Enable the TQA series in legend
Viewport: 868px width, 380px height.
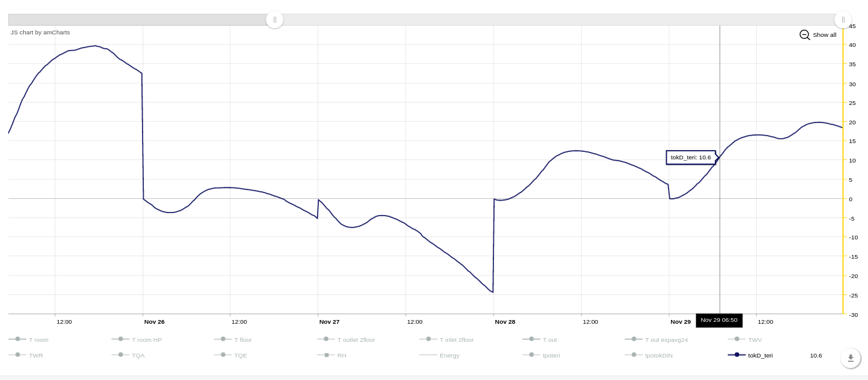coord(138,356)
